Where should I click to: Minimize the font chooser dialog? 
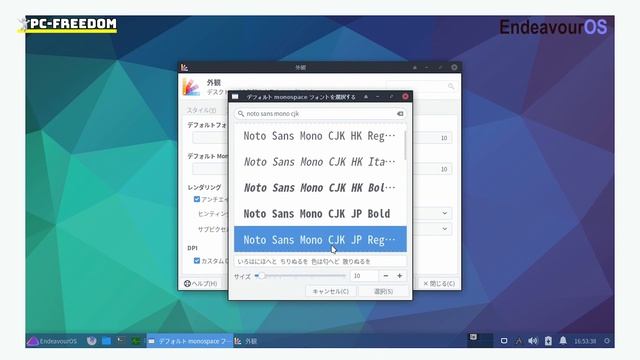[x=378, y=97]
